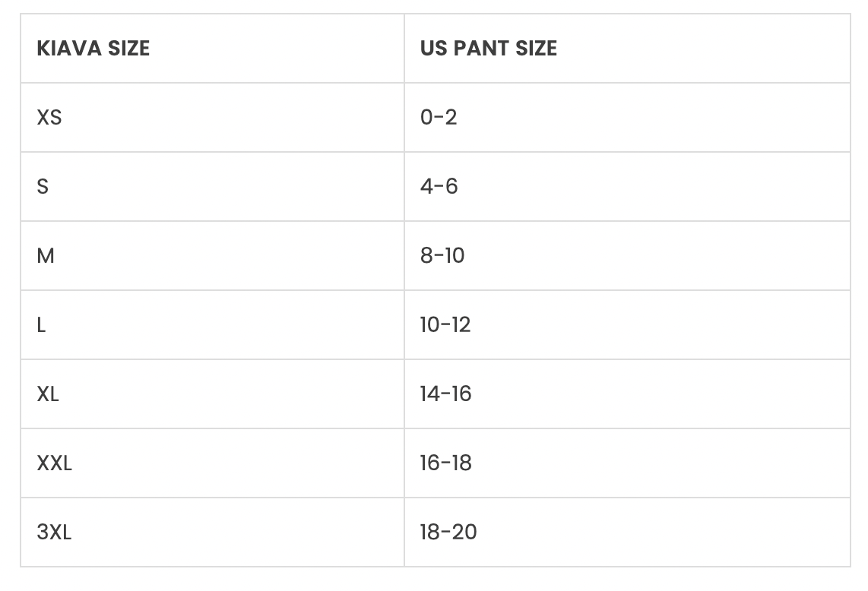Select the S size cell
The height and width of the screenshot is (591, 868).
43,187
